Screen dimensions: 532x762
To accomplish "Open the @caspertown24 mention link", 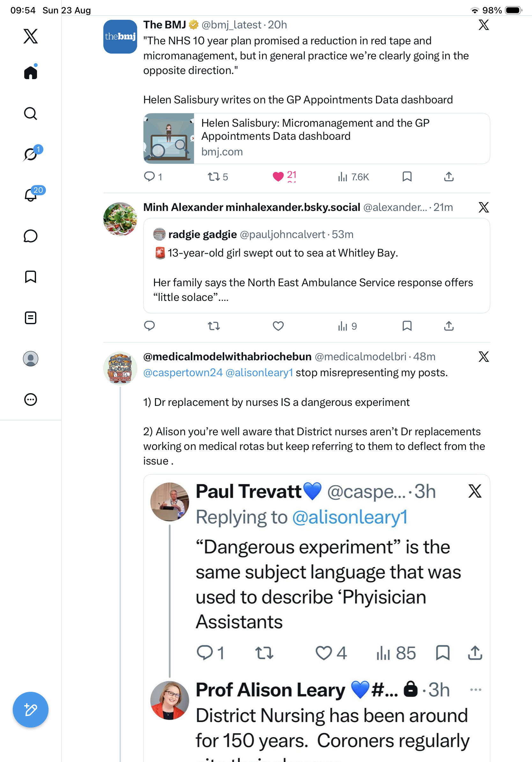I will click(183, 373).
